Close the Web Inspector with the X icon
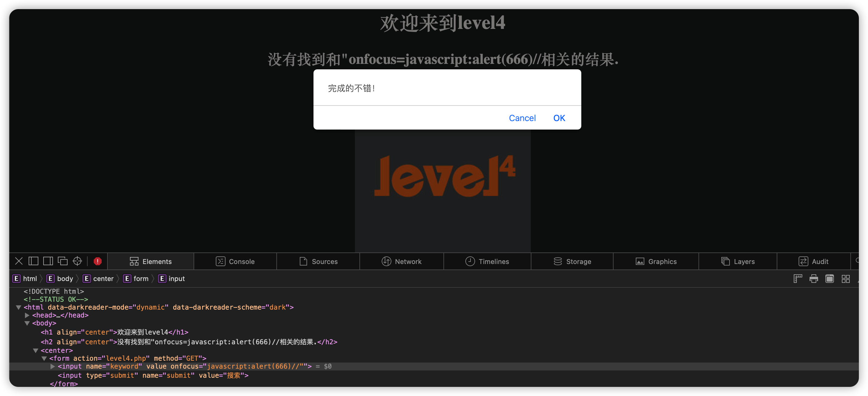The image size is (868, 396). point(19,261)
